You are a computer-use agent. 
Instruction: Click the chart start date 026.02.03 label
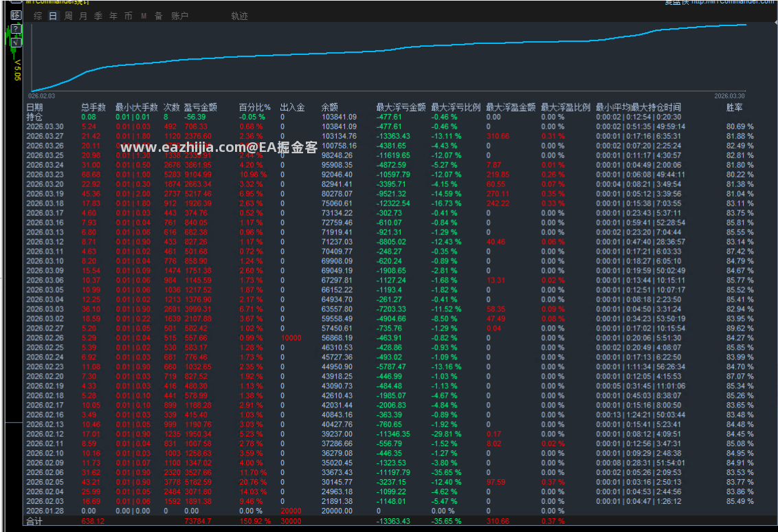pyautogui.click(x=42, y=96)
